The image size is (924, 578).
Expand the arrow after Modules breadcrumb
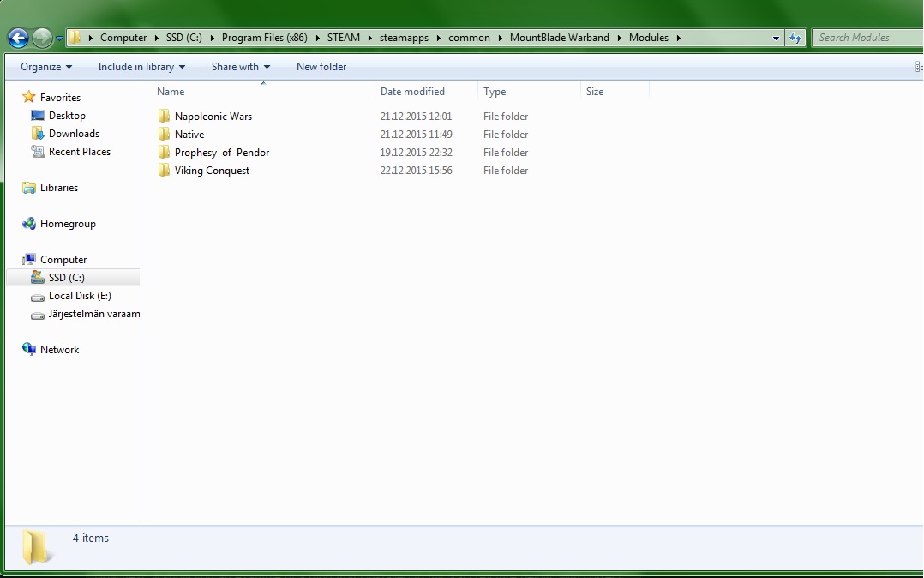[x=679, y=39]
